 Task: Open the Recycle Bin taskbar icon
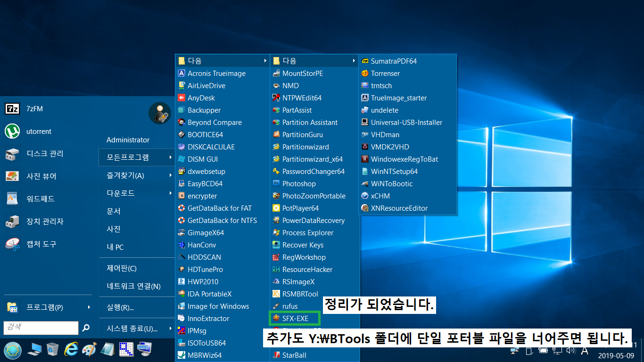[x=52, y=350]
